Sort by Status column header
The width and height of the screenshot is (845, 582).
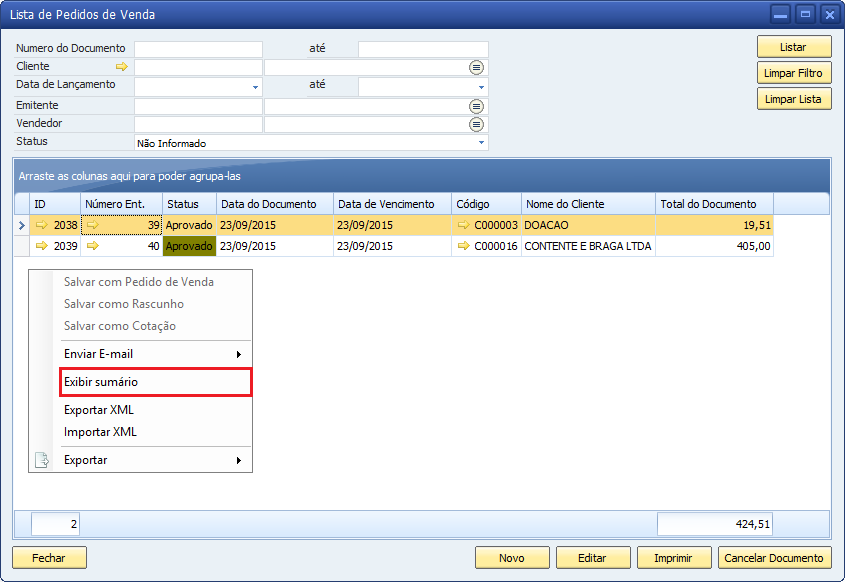click(x=190, y=204)
